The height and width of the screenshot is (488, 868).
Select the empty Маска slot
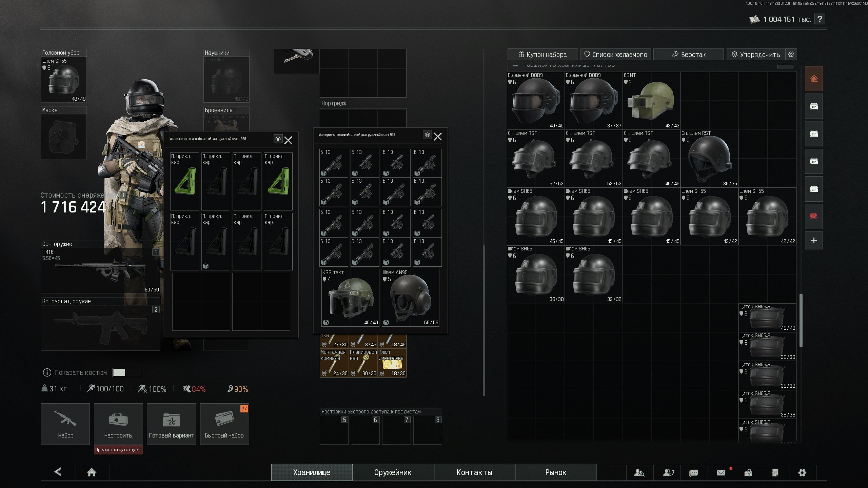click(x=64, y=137)
